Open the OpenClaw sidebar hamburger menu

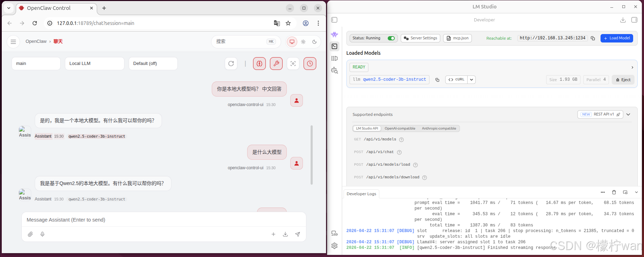[13, 42]
